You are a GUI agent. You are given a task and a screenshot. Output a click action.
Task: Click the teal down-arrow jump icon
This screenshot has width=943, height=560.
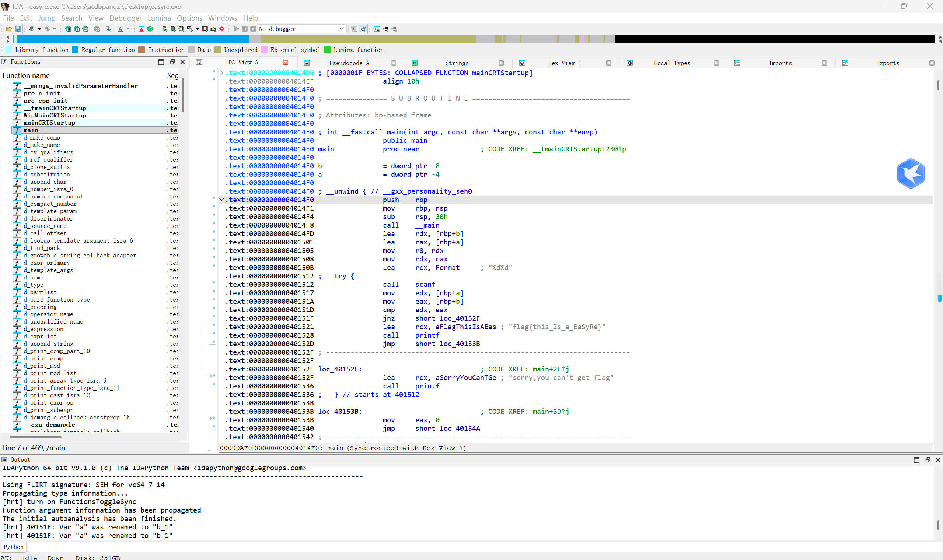[109, 29]
